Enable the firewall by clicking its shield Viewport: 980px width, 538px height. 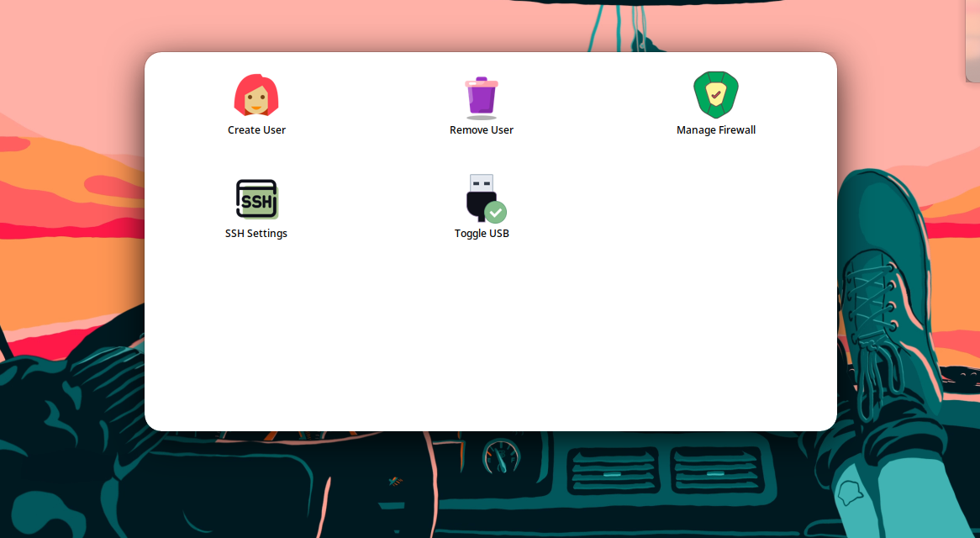pyautogui.click(x=715, y=94)
